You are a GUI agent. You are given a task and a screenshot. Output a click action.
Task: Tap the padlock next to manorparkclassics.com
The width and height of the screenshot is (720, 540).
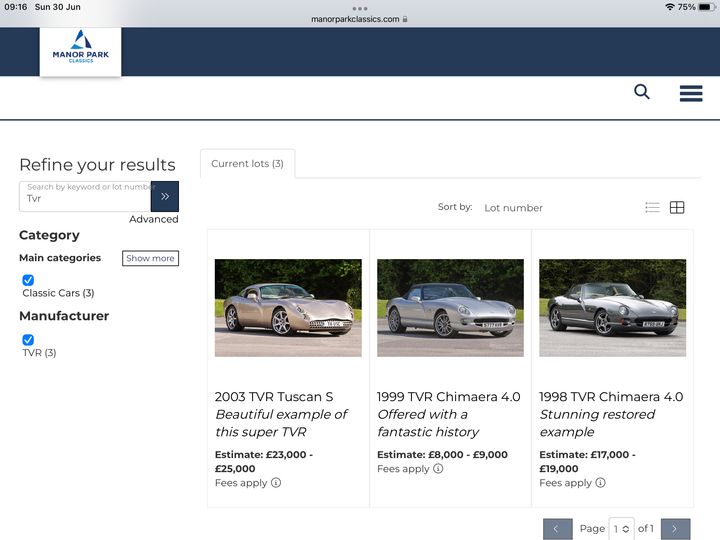tap(405, 19)
